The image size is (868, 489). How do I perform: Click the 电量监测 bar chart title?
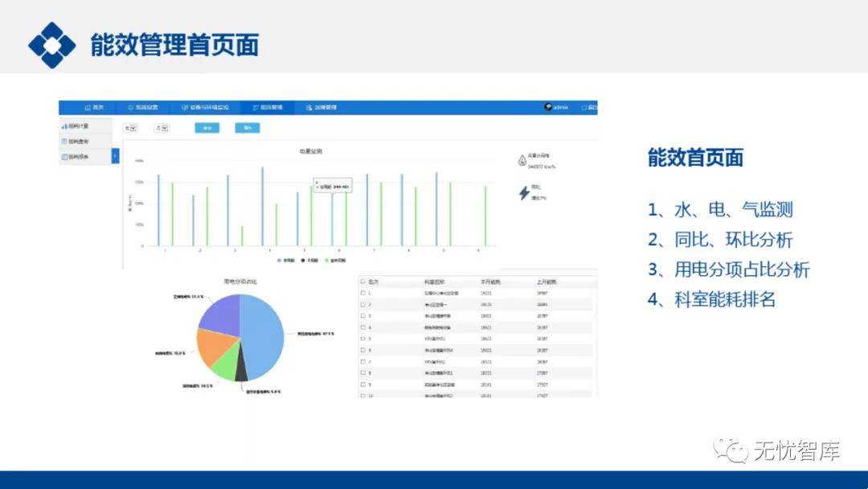[x=310, y=151]
